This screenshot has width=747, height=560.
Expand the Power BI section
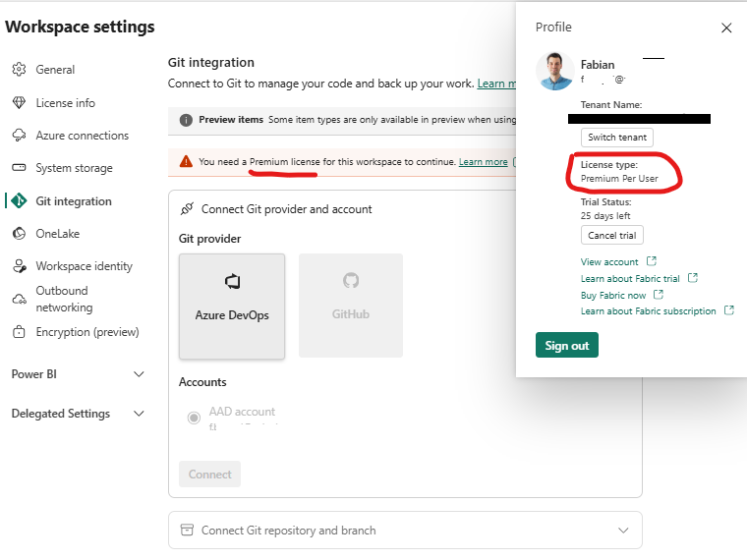click(x=78, y=374)
